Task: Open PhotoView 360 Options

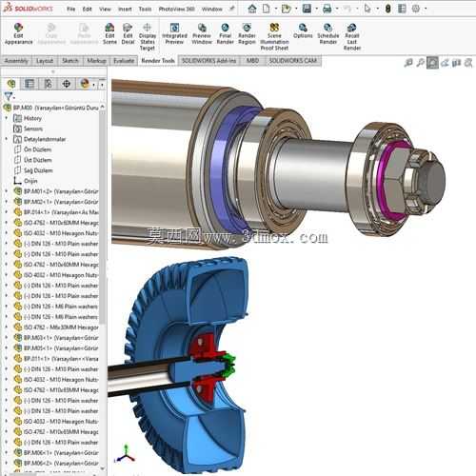Action: 303,31
